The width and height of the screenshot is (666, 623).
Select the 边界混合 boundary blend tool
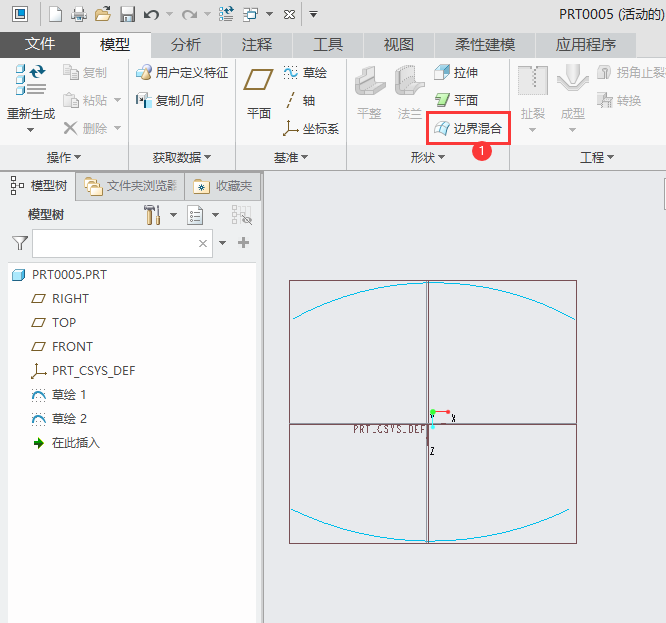click(x=468, y=128)
